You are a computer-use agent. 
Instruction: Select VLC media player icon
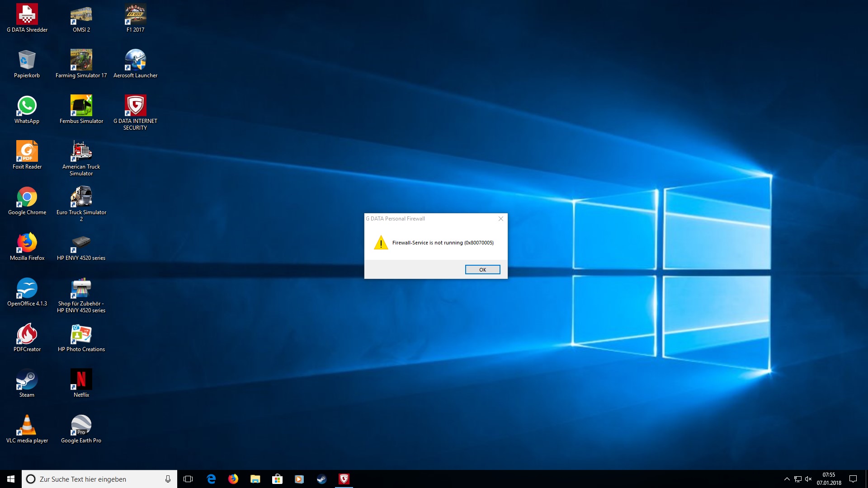tap(27, 425)
